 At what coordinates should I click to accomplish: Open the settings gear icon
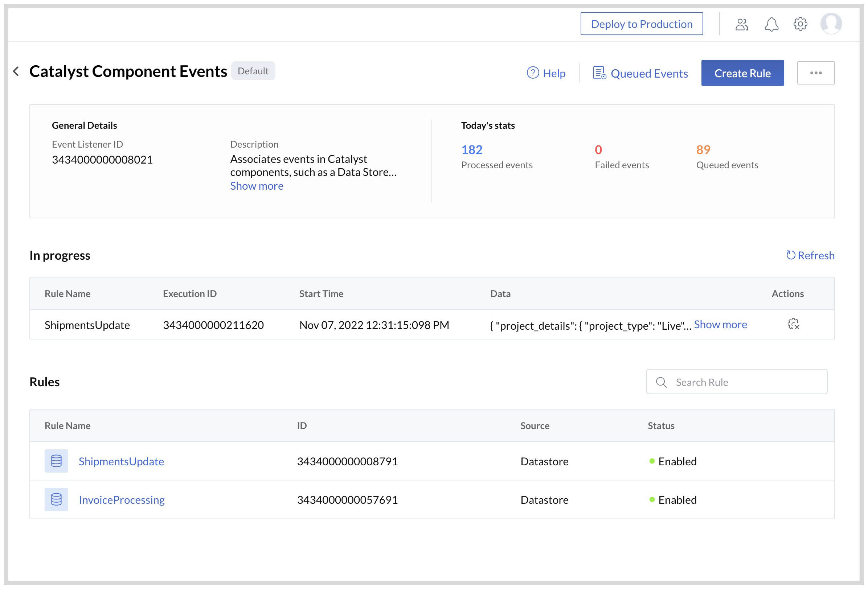coord(801,24)
